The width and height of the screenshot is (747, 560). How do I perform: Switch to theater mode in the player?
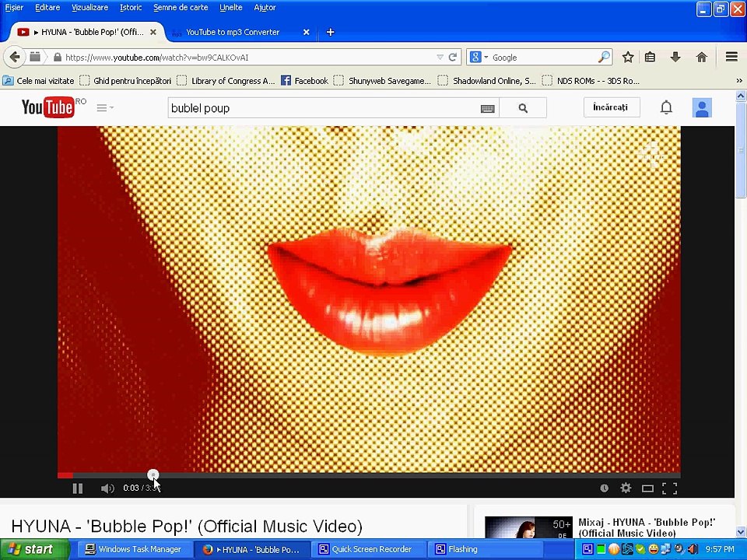click(647, 488)
